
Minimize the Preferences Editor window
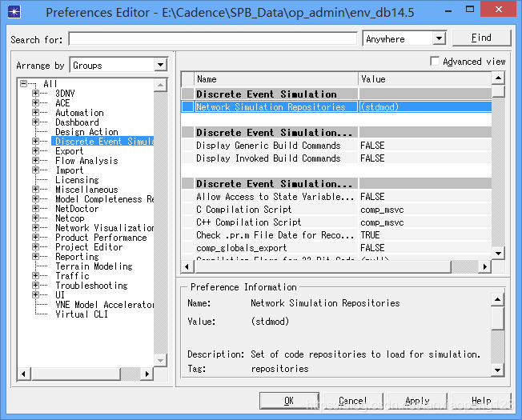click(x=448, y=10)
